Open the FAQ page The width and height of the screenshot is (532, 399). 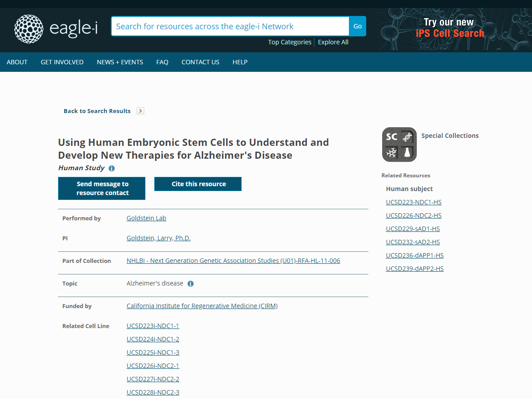(162, 62)
